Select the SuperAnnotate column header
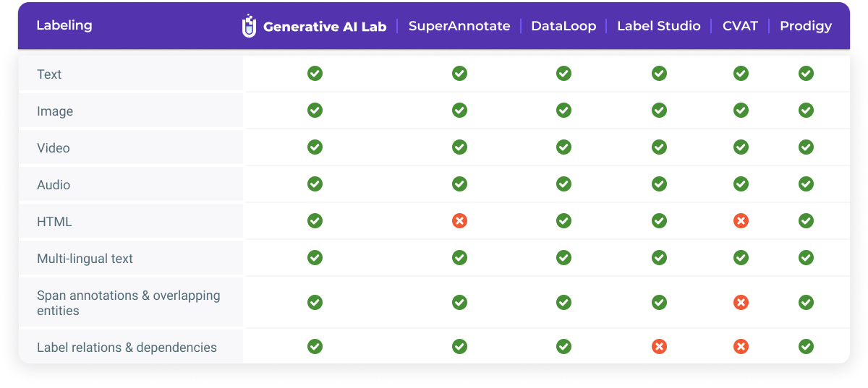Image resolution: width=868 pixels, height=388 pixels. (x=459, y=26)
